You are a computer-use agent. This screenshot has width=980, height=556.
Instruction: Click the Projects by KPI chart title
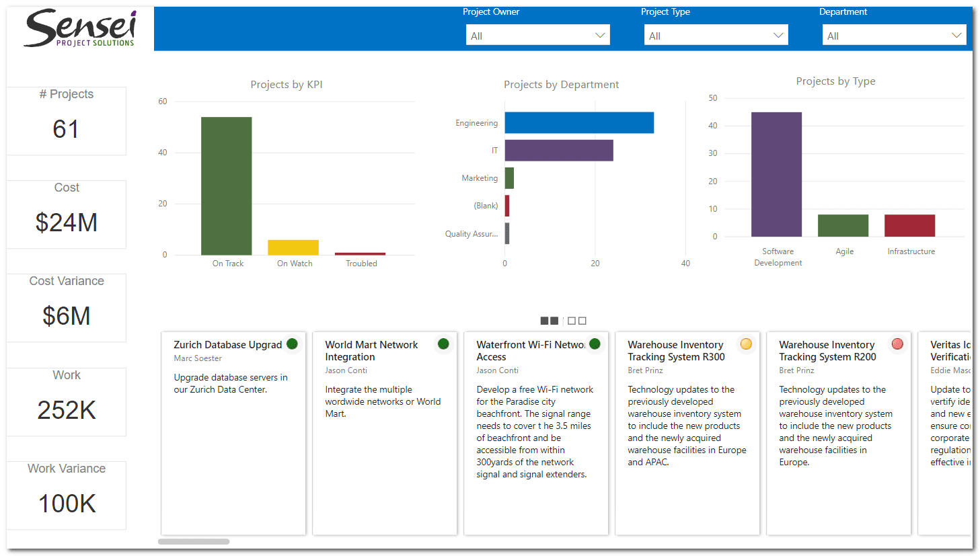pyautogui.click(x=287, y=85)
